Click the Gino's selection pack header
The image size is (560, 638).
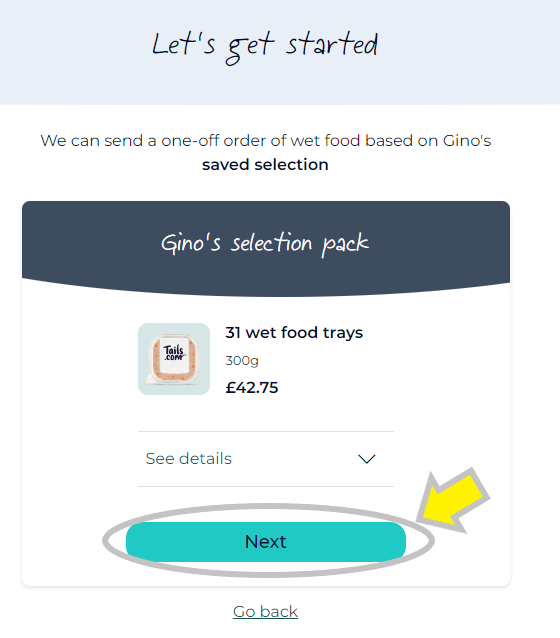pyautogui.click(x=265, y=243)
